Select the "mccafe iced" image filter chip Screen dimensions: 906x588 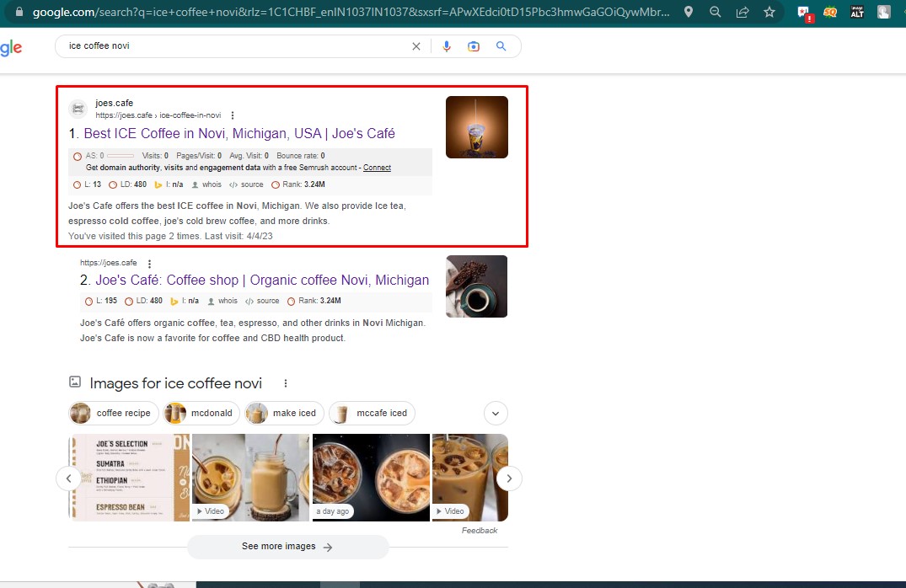click(372, 413)
